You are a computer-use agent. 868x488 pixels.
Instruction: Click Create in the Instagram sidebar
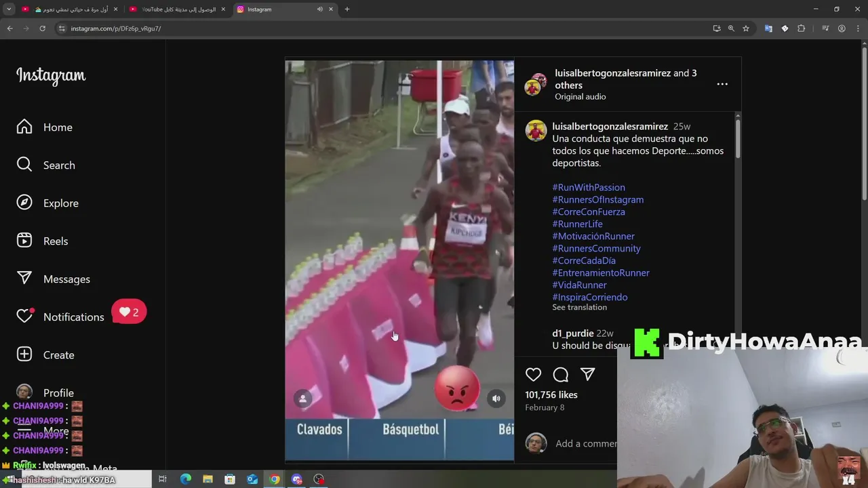(x=45, y=355)
